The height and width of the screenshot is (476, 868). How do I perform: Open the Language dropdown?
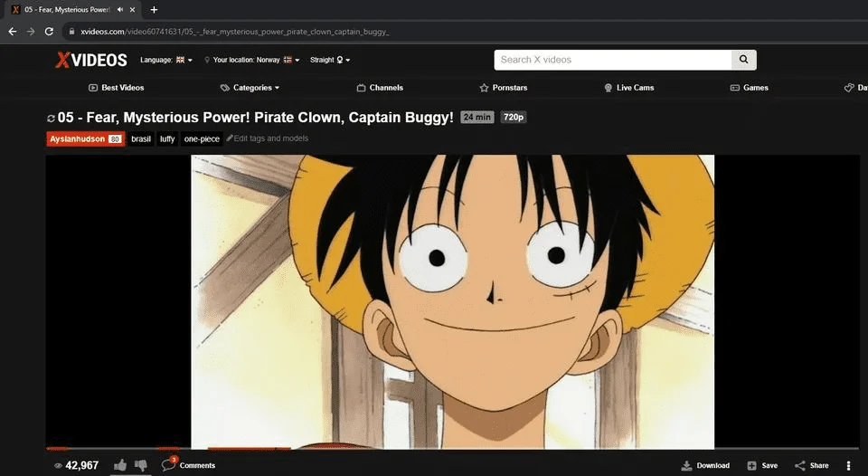point(166,60)
